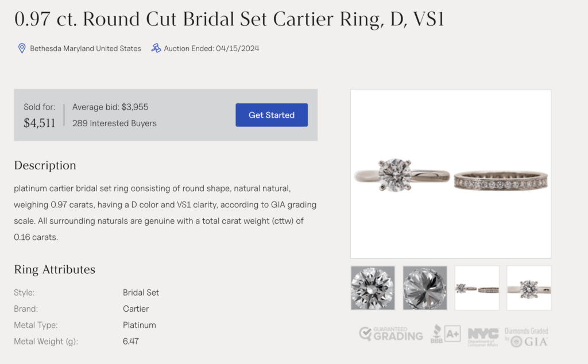Click the 289 Interested Buyers text
The width and height of the screenshot is (588, 364).
[x=114, y=123]
